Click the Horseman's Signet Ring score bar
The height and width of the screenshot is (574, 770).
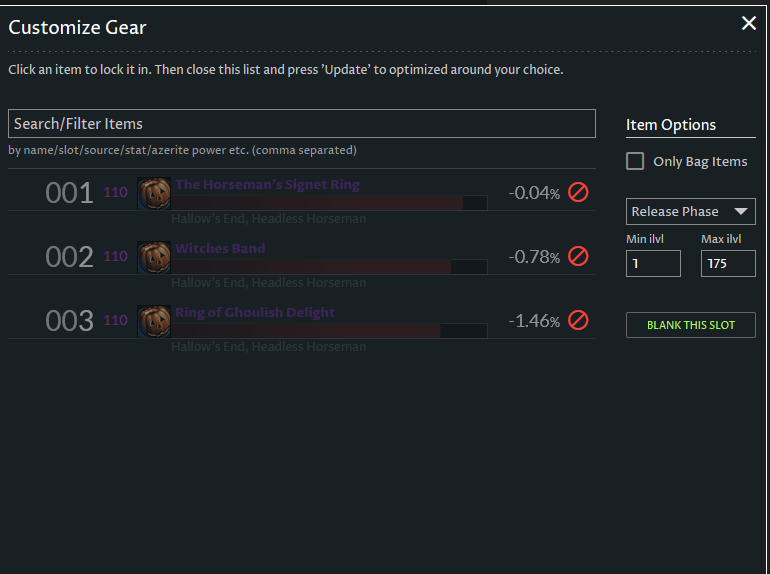[330, 202]
